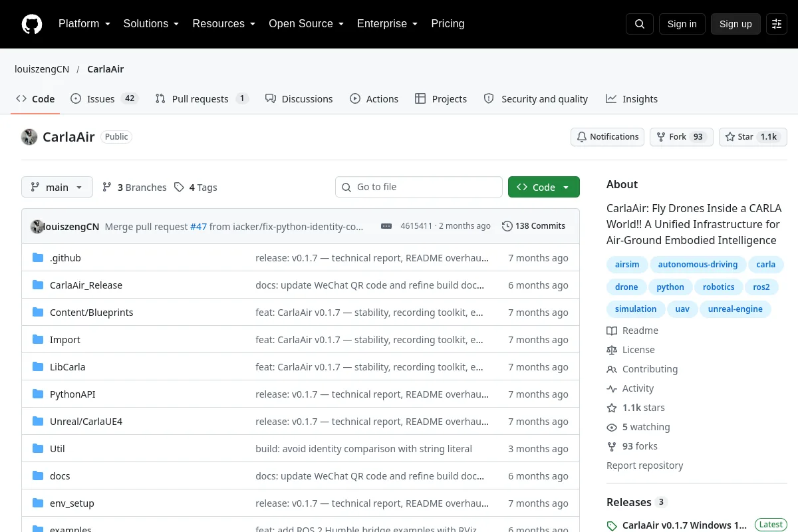This screenshot has height=532, width=798.
Task: View 5 watching link
Action: pyautogui.click(x=638, y=427)
